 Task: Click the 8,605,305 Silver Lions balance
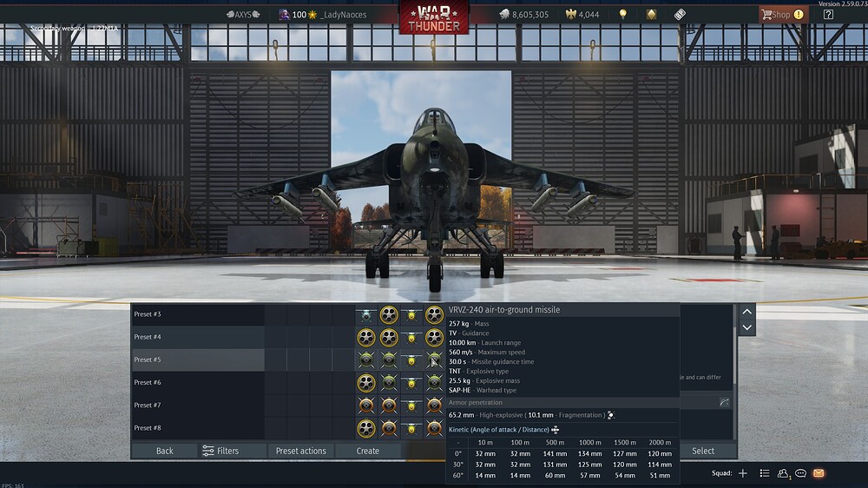[523, 15]
